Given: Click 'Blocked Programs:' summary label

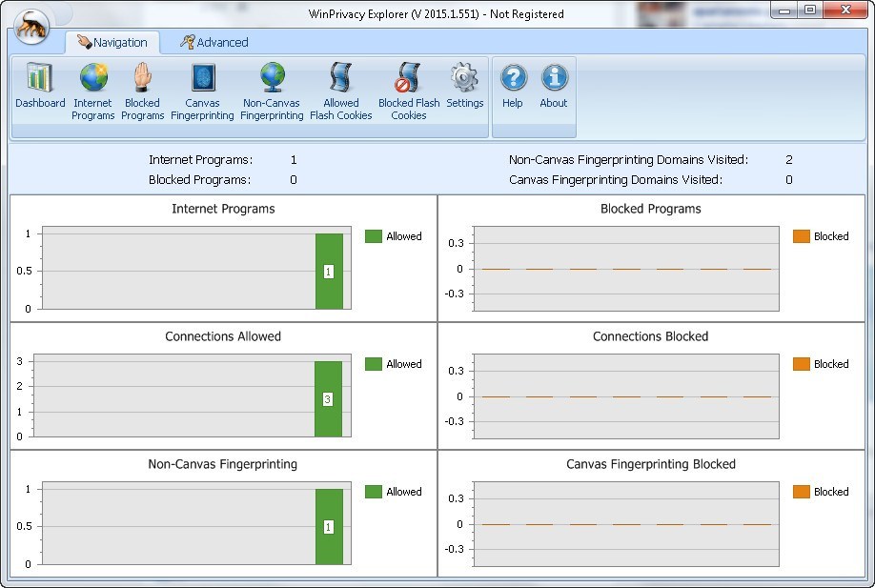Looking at the screenshot, I should tap(200, 179).
